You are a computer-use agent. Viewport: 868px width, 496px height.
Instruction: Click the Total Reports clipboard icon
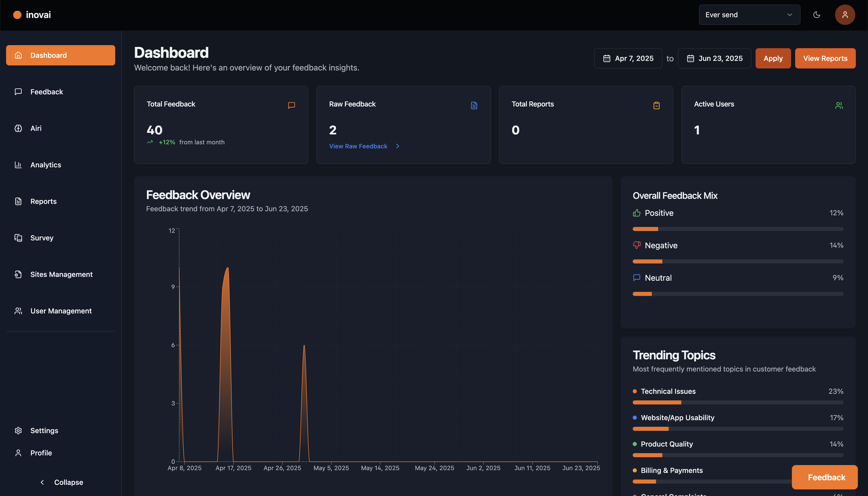tap(656, 105)
